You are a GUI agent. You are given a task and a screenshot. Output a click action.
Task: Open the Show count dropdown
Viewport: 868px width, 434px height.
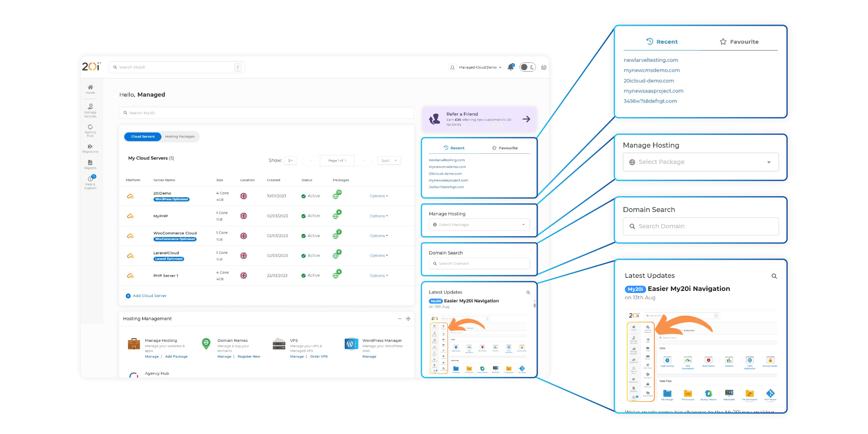tap(290, 161)
